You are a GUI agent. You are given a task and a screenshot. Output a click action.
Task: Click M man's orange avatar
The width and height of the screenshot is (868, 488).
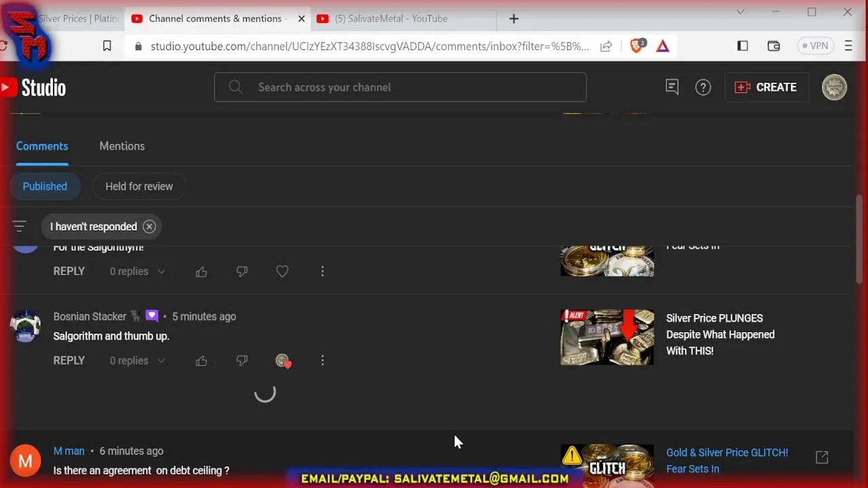point(26,461)
